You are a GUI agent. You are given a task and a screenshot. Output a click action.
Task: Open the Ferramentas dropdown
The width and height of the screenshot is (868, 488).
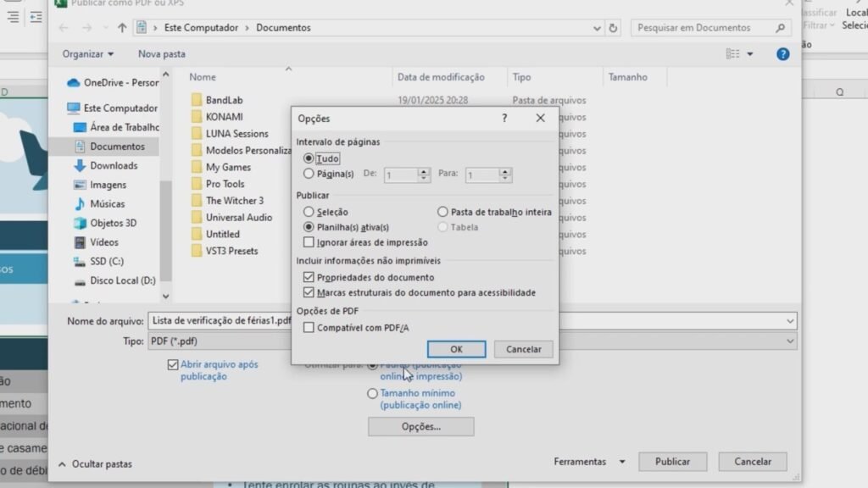pos(589,462)
